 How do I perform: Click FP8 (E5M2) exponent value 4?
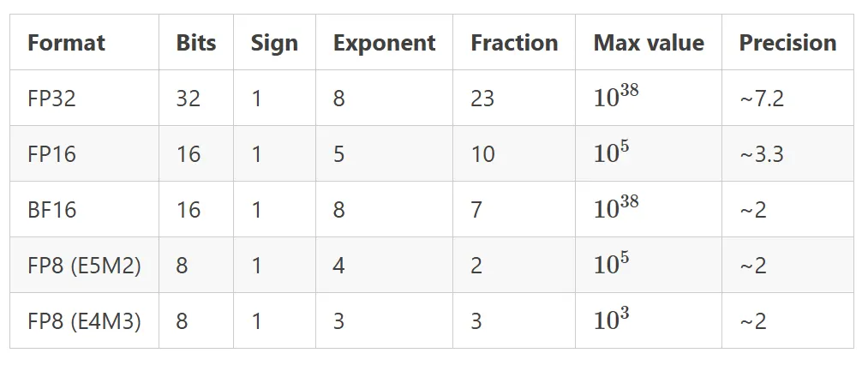338,266
